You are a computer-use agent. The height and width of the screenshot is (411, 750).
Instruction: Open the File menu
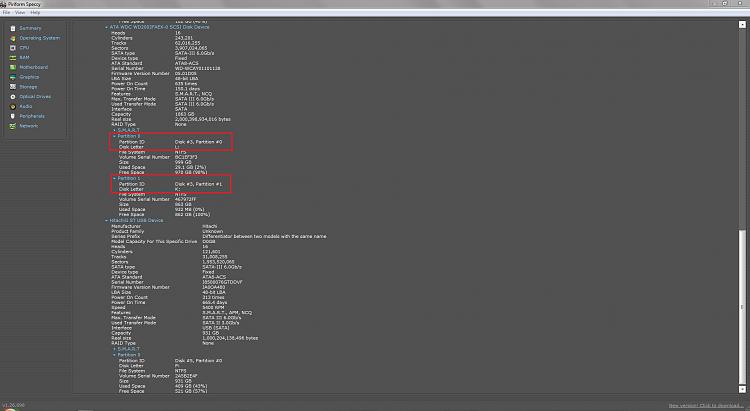6,12
